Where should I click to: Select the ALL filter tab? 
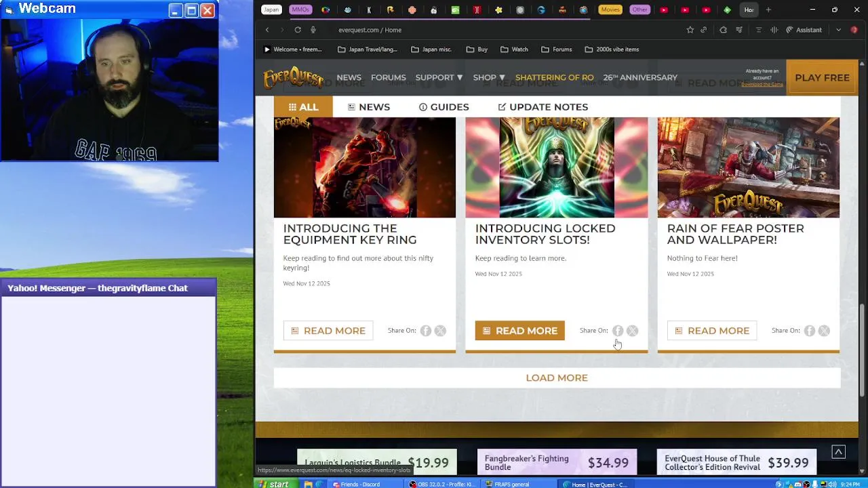[x=303, y=107]
